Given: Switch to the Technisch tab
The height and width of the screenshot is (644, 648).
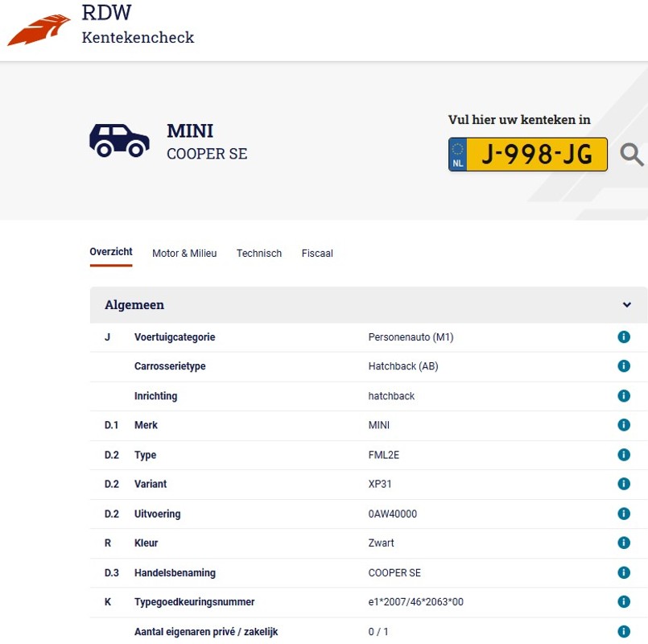Looking at the screenshot, I should tap(259, 254).
